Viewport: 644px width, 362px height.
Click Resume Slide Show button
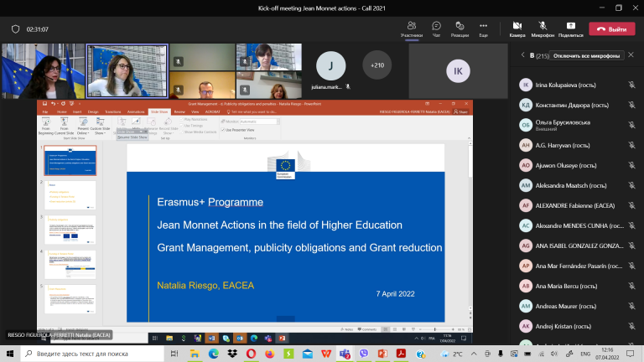tap(132, 137)
